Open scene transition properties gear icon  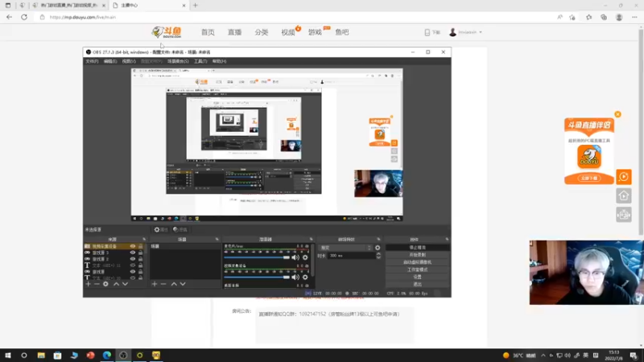click(x=378, y=248)
